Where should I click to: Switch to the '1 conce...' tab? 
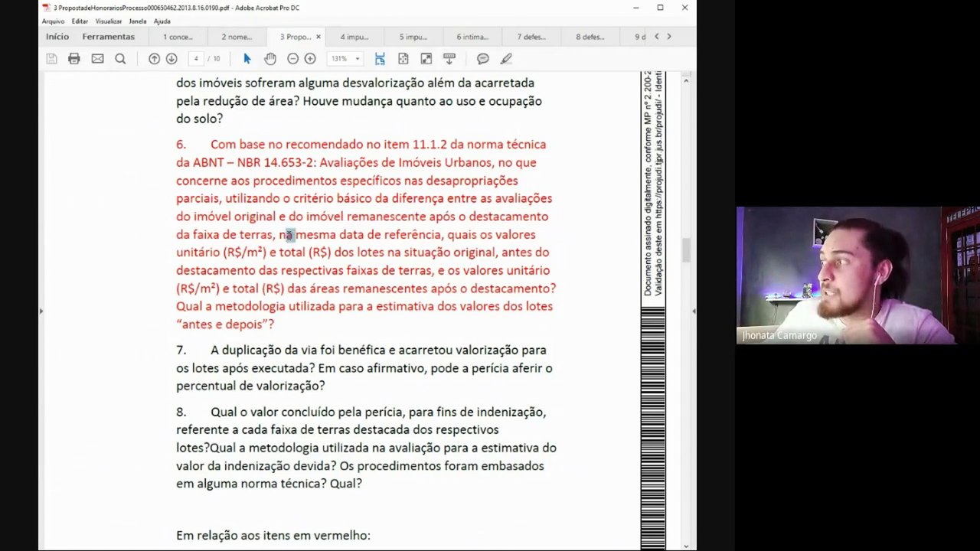point(178,37)
